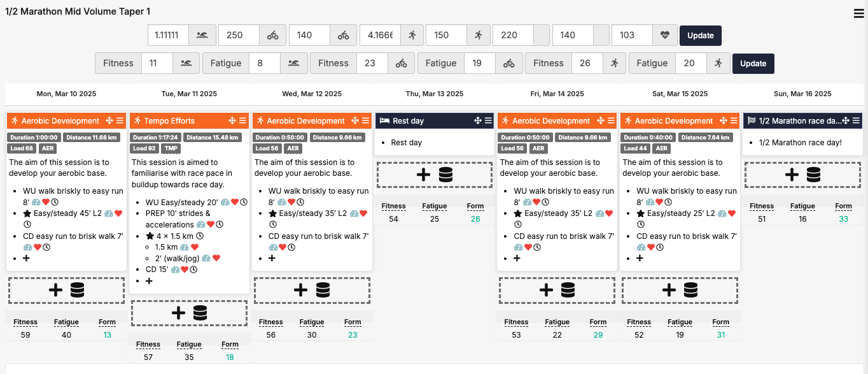The height and width of the screenshot is (374, 868).
Task: Click the clock icon on the 4 × 1.5 km step
Action: click(200, 236)
